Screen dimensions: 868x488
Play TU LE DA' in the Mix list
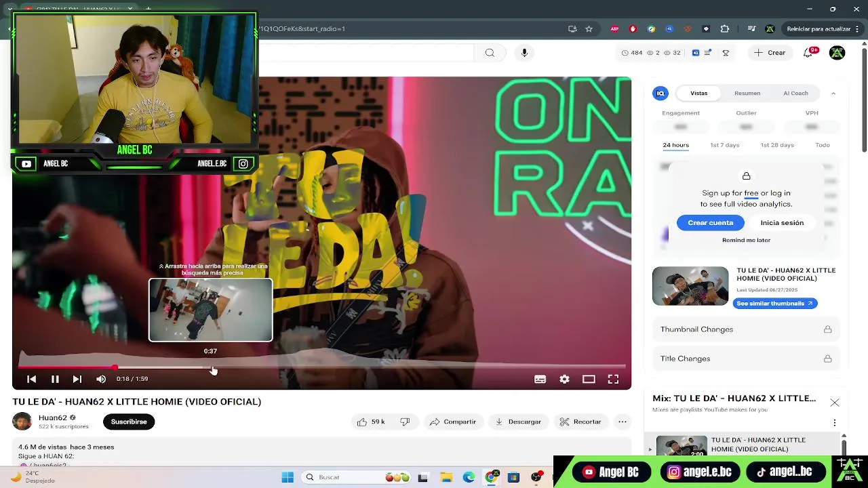(x=746, y=445)
